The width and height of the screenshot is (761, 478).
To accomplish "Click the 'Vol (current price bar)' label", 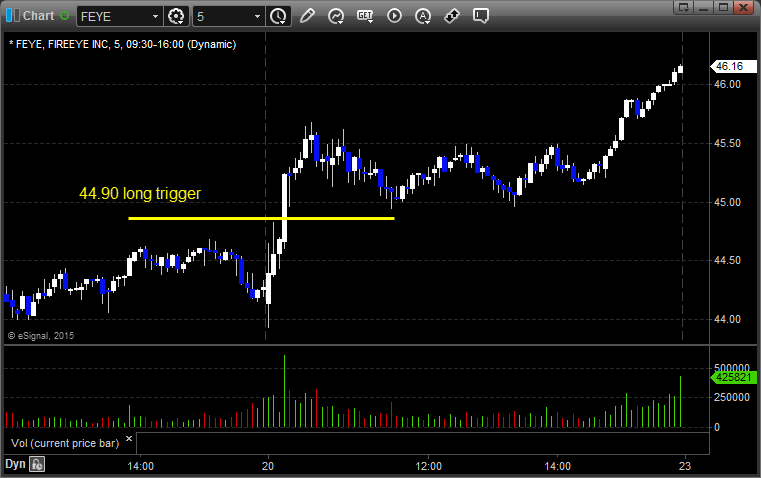I will pos(65,443).
